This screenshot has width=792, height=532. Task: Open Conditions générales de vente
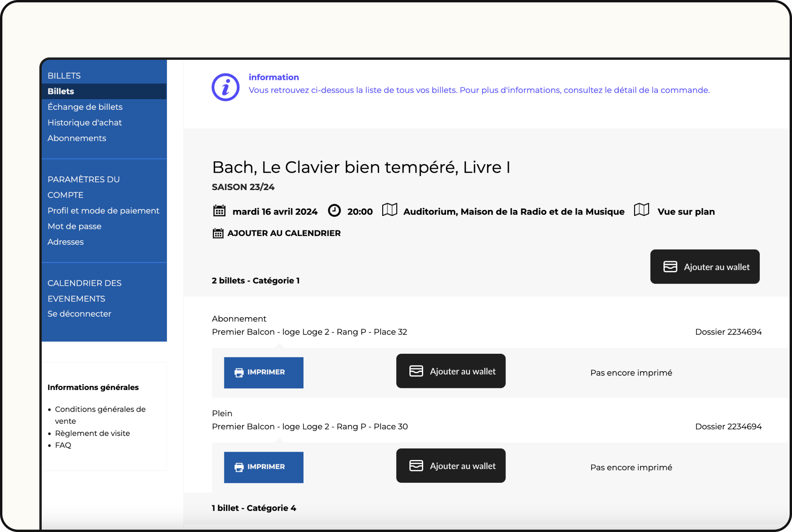[100, 415]
